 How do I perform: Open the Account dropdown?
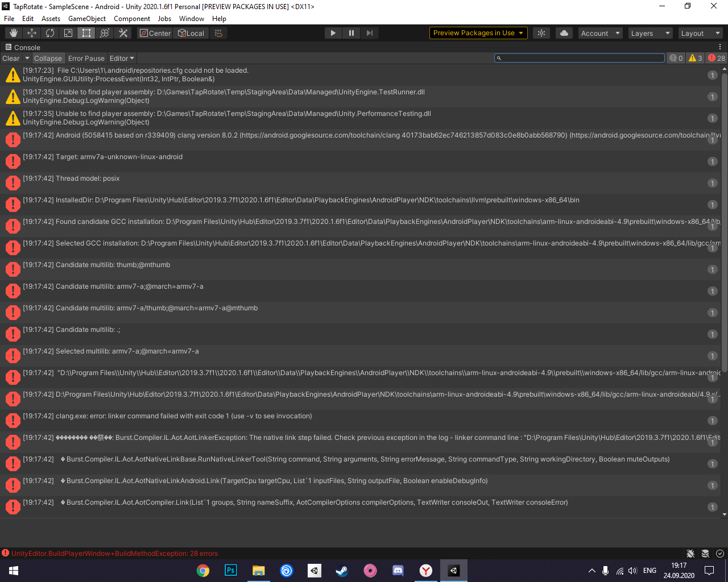pos(601,33)
